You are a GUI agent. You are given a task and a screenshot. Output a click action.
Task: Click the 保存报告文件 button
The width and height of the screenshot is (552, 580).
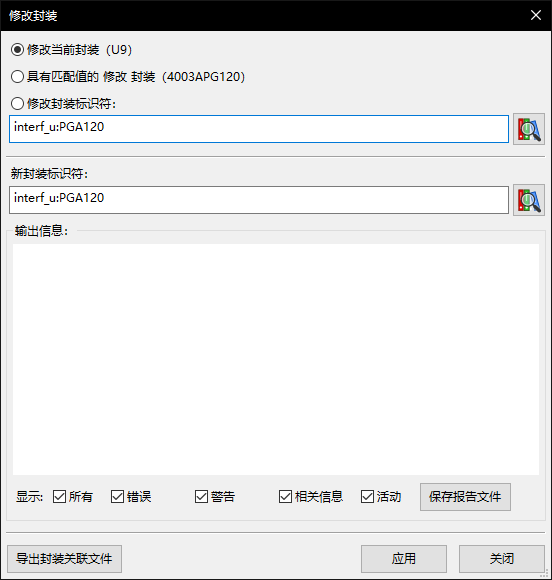(x=465, y=497)
